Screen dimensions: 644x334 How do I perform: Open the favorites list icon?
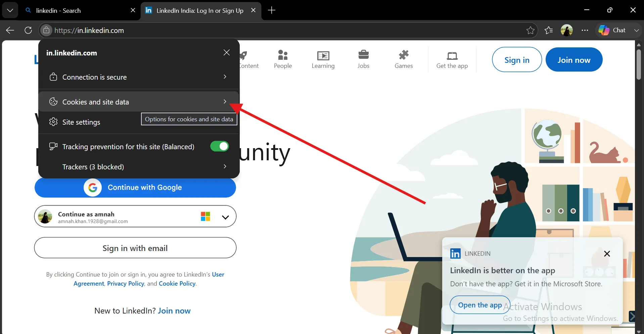click(x=549, y=30)
